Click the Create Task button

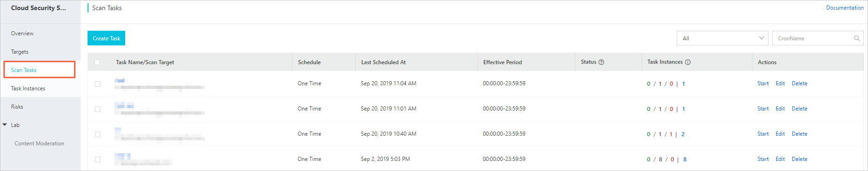[x=106, y=38]
